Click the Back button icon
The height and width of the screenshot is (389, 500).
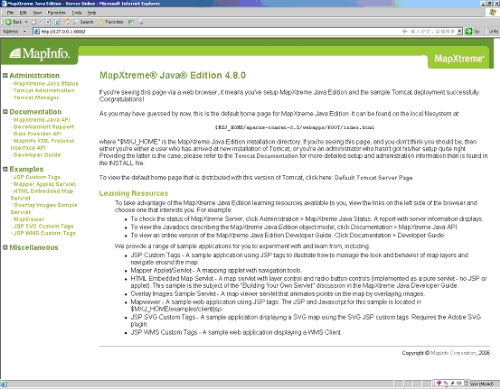click(9, 22)
